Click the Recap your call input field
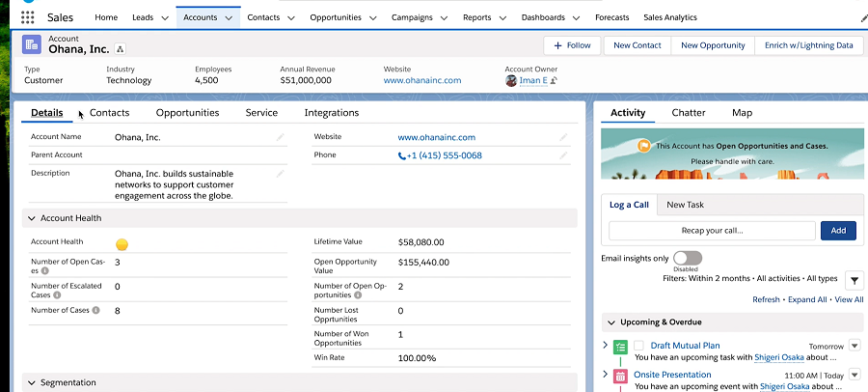This screenshot has width=868, height=392. pos(712,231)
